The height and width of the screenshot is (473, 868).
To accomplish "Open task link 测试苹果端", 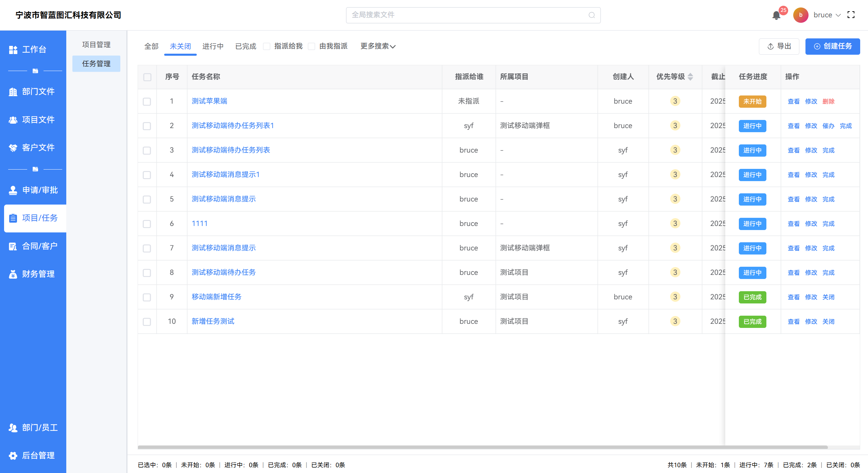I will click(209, 101).
